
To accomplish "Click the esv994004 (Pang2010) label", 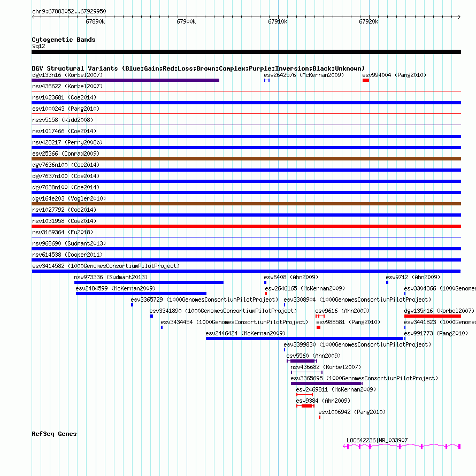I will tap(394, 75).
